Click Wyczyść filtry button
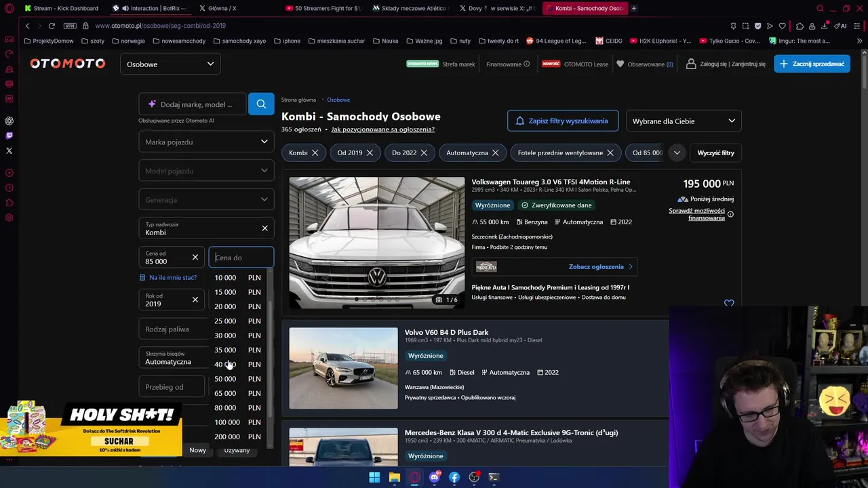 point(716,152)
